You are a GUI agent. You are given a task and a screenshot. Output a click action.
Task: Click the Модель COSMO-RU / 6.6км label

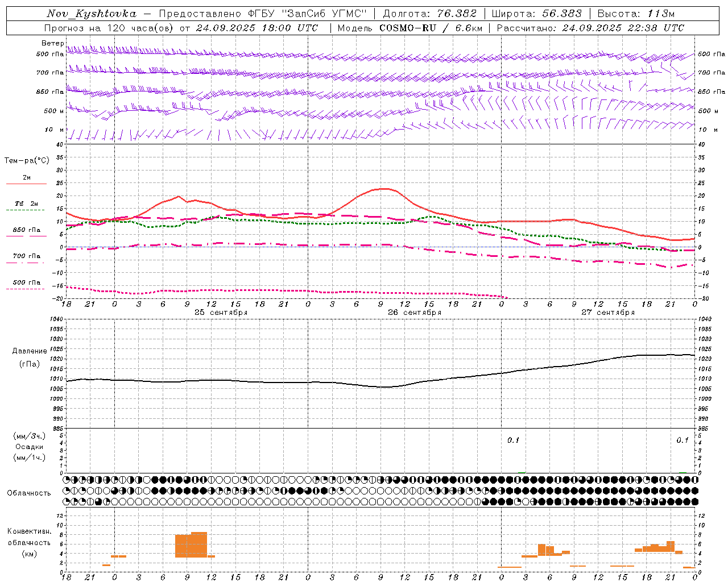(410, 28)
